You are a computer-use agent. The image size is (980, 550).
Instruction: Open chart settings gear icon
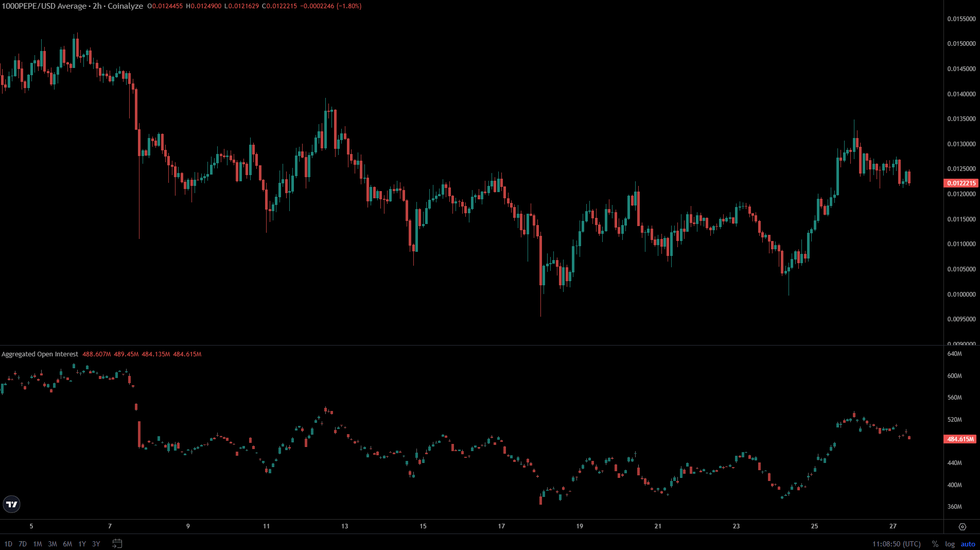pyautogui.click(x=962, y=526)
